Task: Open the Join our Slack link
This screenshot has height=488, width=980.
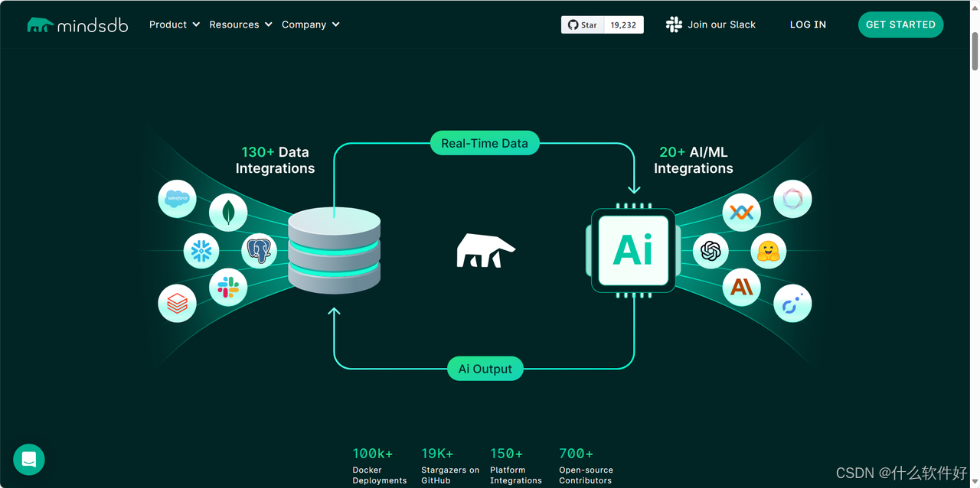Action: [x=721, y=24]
